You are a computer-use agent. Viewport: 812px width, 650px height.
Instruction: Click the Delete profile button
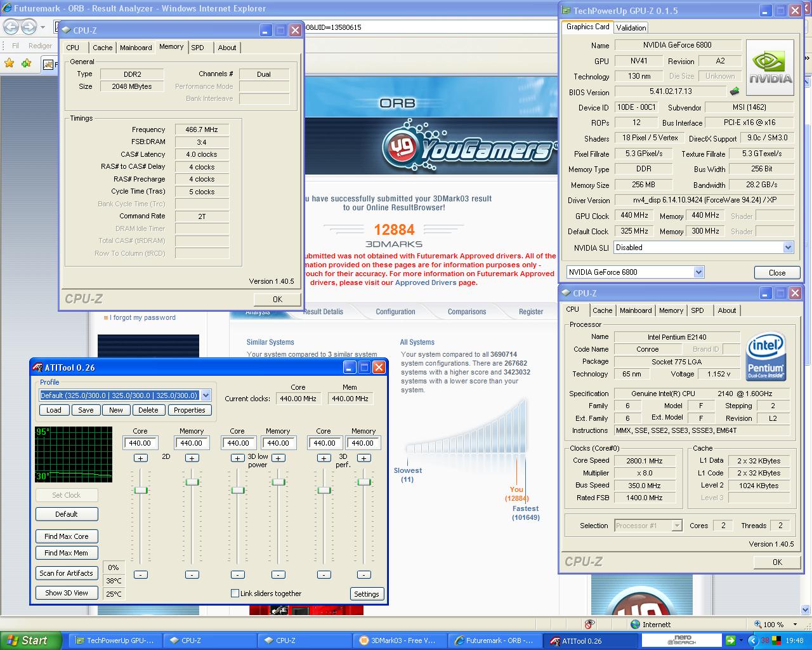tap(148, 410)
